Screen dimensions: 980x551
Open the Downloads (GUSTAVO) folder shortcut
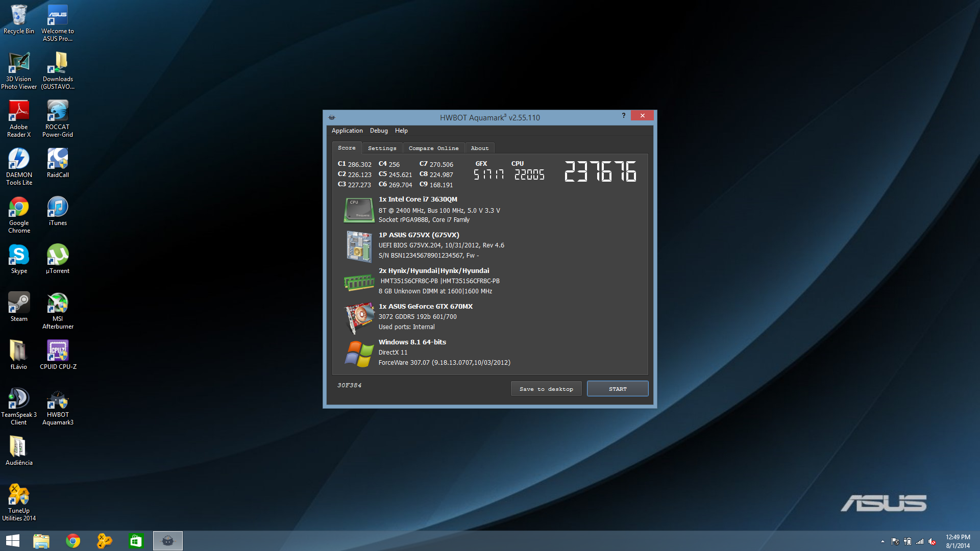58,71
